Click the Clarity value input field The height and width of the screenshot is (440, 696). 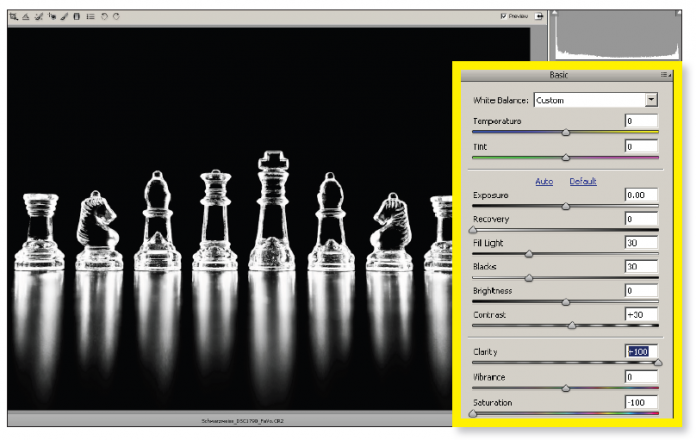click(x=640, y=352)
